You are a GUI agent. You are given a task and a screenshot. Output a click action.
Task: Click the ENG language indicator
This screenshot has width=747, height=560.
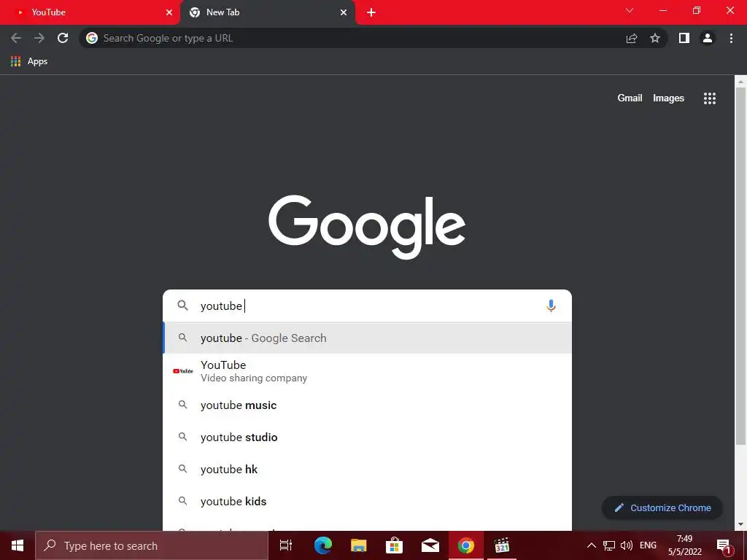648,545
